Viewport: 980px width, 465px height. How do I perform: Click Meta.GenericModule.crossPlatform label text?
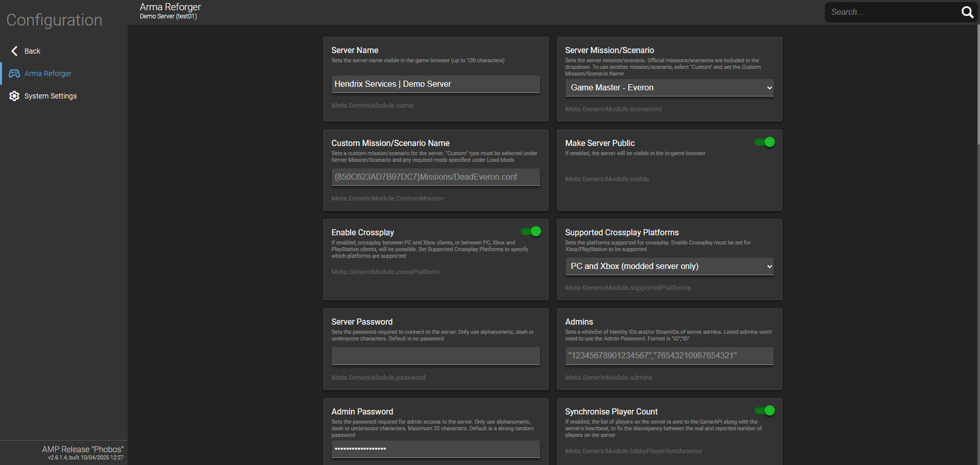[385, 272]
